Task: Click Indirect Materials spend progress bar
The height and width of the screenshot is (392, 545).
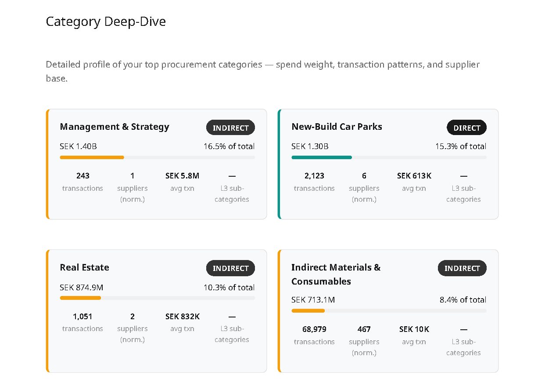Action: [389, 310]
